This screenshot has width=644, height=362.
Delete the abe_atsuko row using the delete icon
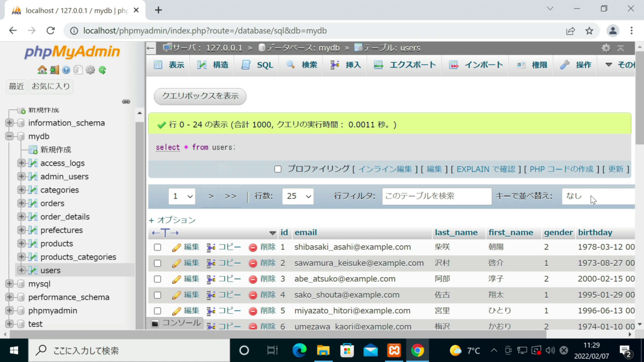tap(252, 279)
